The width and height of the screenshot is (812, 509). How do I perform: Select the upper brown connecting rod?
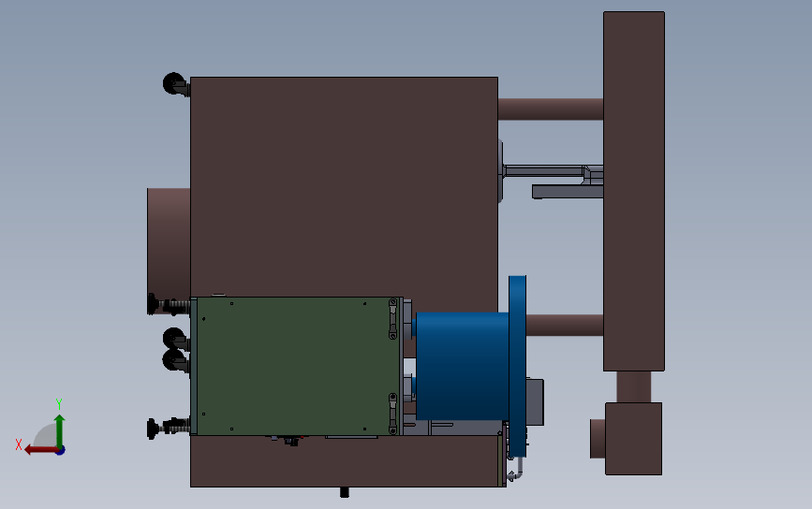[551, 109]
